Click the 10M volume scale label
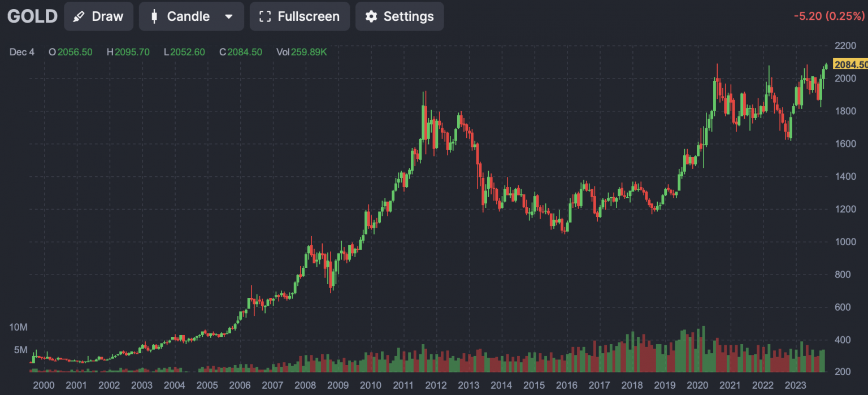The image size is (868, 395). (19, 327)
